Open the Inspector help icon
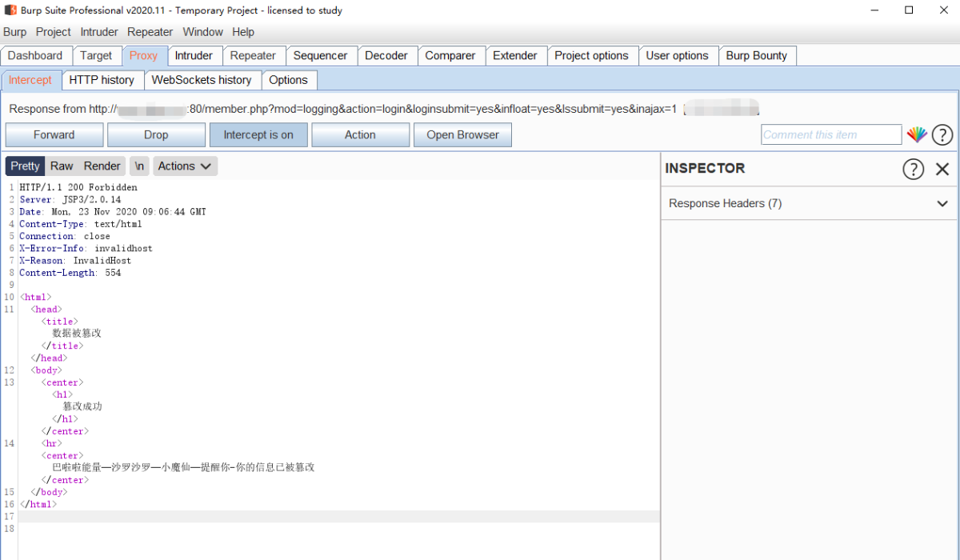Image resolution: width=960 pixels, height=560 pixels. point(913,169)
